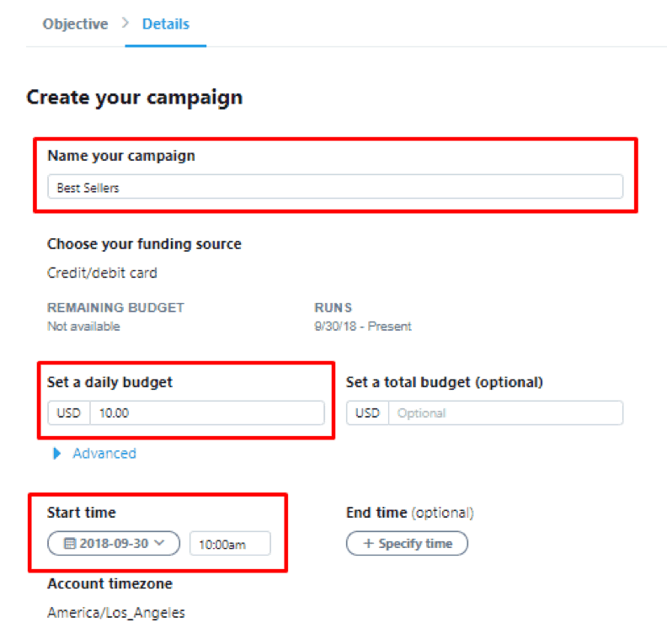667x644 pixels.
Task: Click the Best Sellers campaign name field
Action: pos(334,188)
